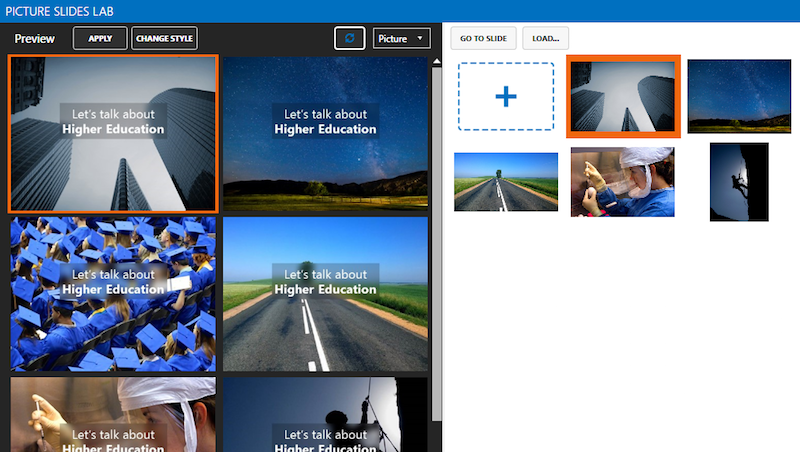
Task: Choose the road picture thumbnail
Action: [x=506, y=181]
